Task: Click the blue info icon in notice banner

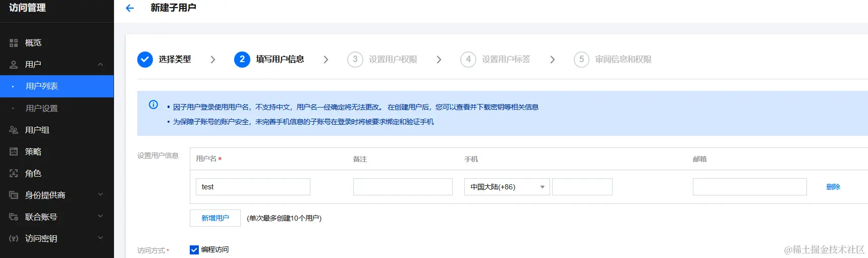Action: click(x=153, y=105)
